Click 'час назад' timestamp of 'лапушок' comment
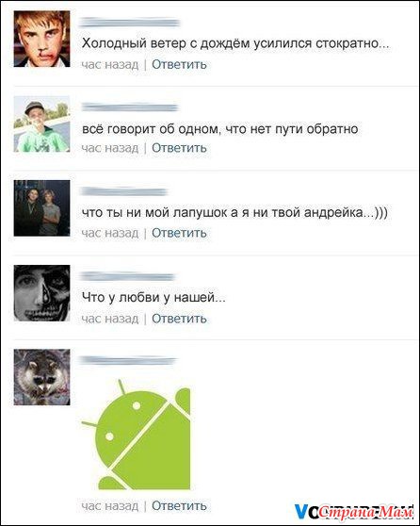This screenshot has height=526, width=420. [110, 233]
